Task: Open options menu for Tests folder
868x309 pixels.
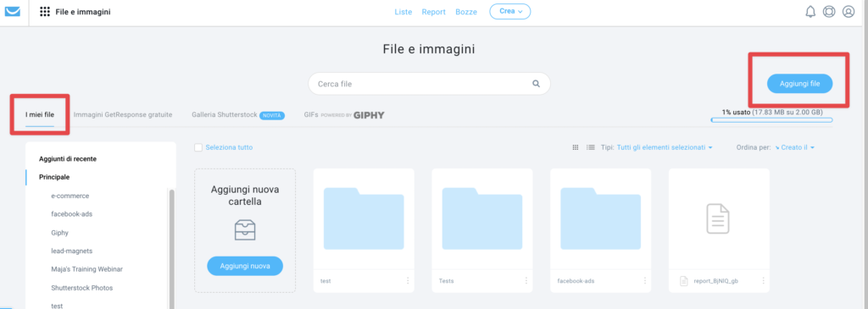Action: coord(526,281)
